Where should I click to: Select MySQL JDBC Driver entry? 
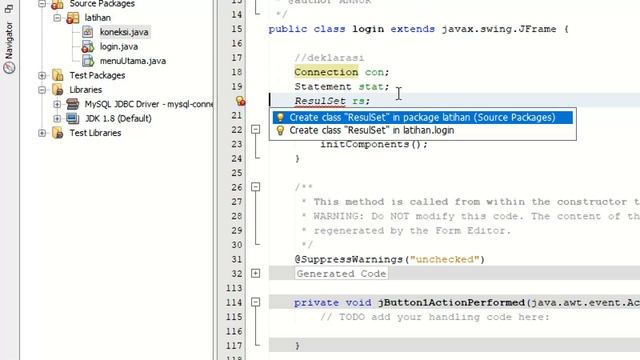click(x=149, y=104)
